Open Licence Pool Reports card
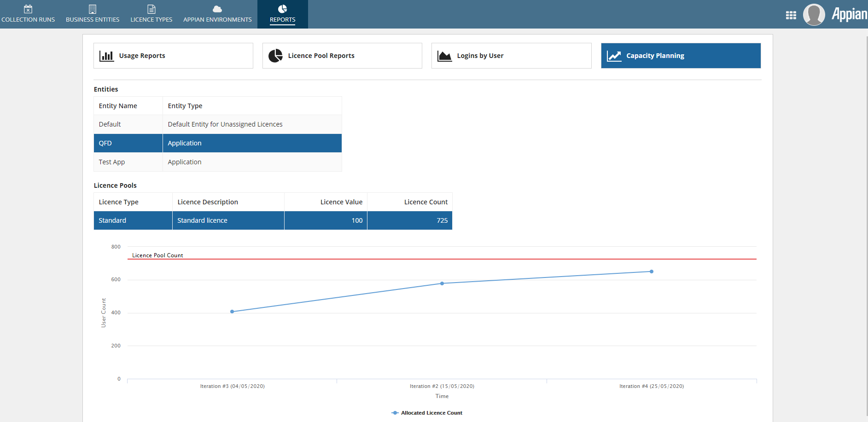The width and height of the screenshot is (868, 422). 342,56
